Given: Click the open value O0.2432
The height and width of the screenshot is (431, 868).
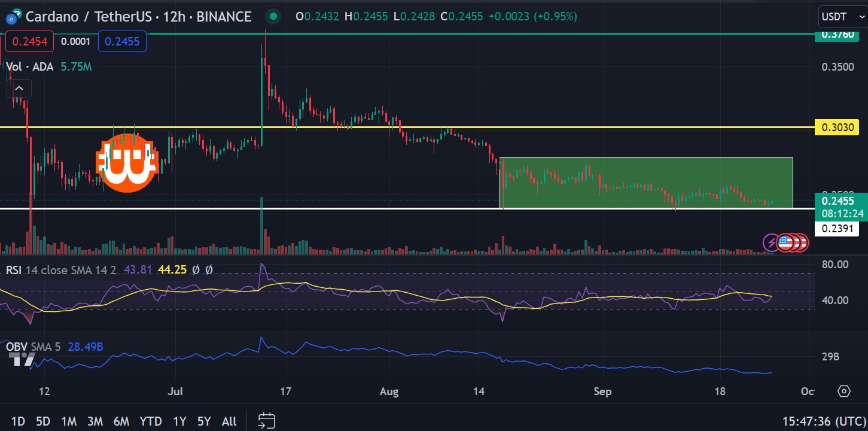Looking at the screenshot, I should [316, 17].
